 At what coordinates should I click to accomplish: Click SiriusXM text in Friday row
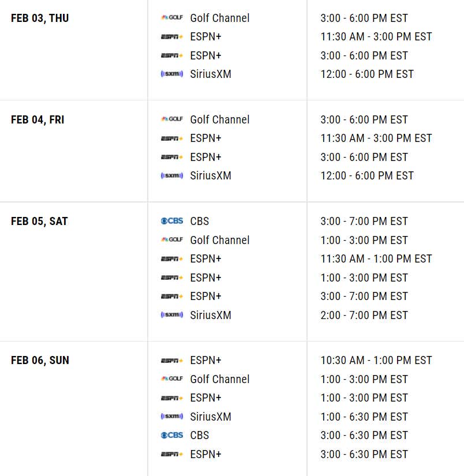[x=211, y=175]
